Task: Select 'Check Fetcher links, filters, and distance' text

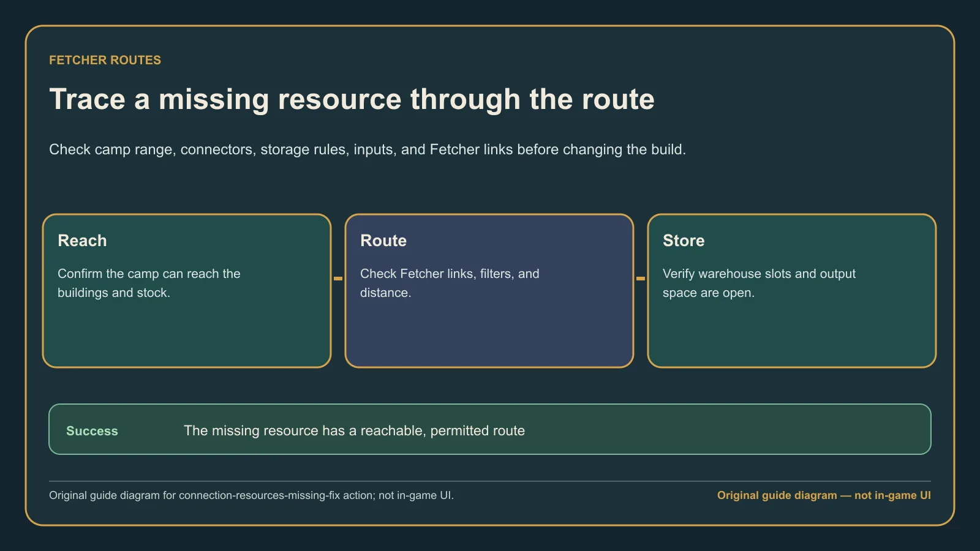Action: coord(450,283)
